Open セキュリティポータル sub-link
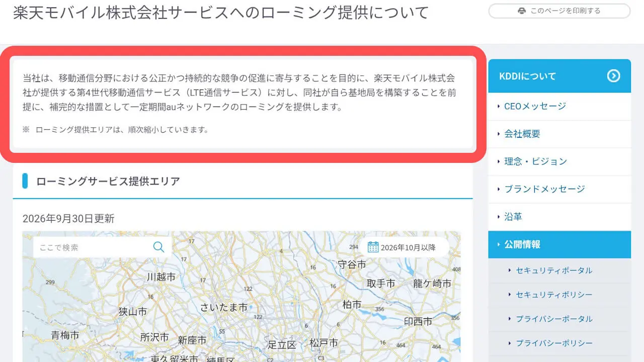Image resolution: width=644 pixels, height=362 pixels. (x=559, y=270)
